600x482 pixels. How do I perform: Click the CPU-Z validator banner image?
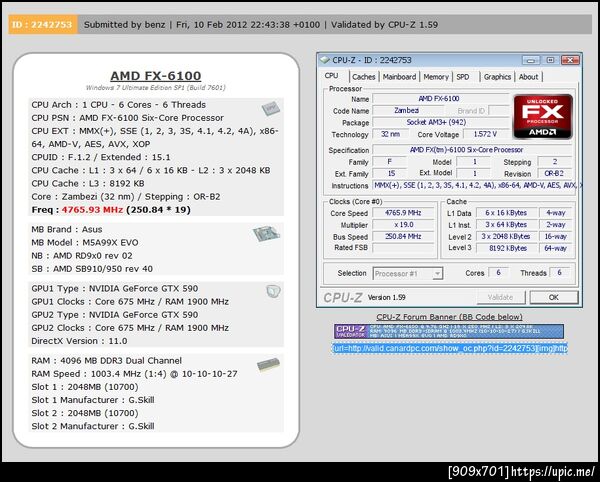coord(449,331)
